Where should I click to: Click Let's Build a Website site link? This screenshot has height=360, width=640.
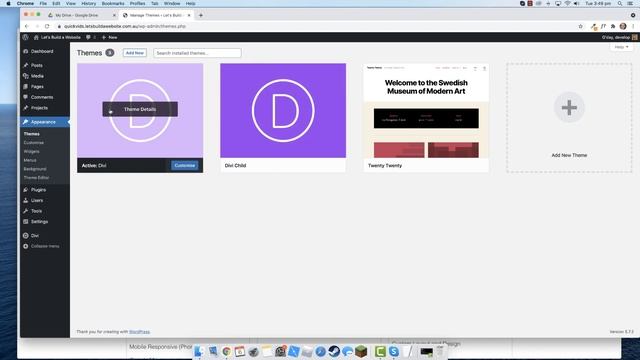coord(57,37)
